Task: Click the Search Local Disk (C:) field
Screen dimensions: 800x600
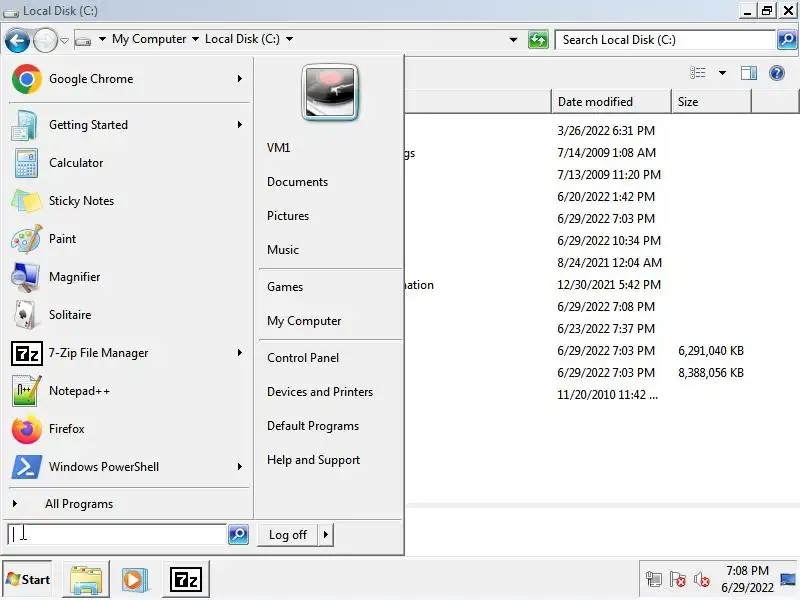Action: coord(665,40)
